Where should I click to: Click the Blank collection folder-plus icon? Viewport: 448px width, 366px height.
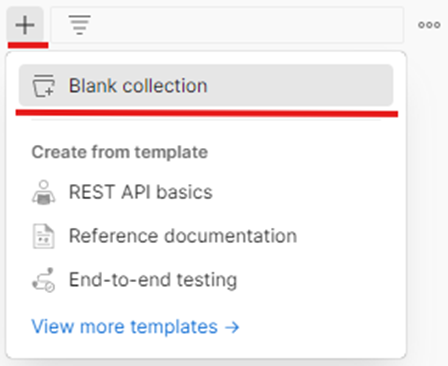pyautogui.click(x=44, y=86)
